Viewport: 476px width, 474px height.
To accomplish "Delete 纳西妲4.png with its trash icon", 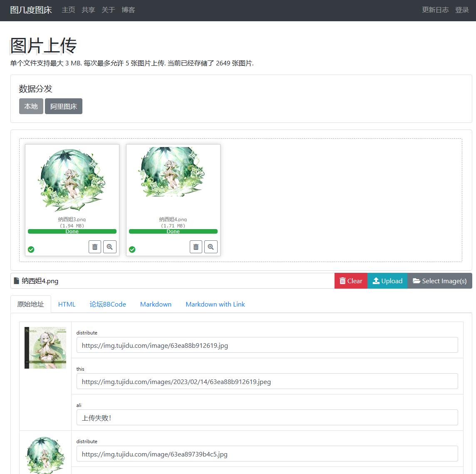I will point(196,247).
